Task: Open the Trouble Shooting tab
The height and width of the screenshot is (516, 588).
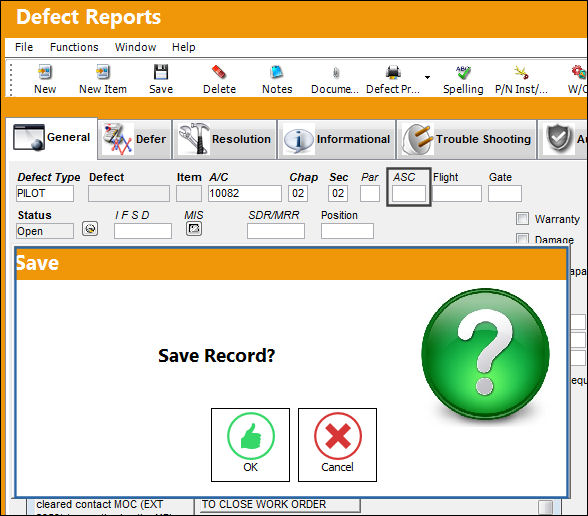Action: click(466, 139)
